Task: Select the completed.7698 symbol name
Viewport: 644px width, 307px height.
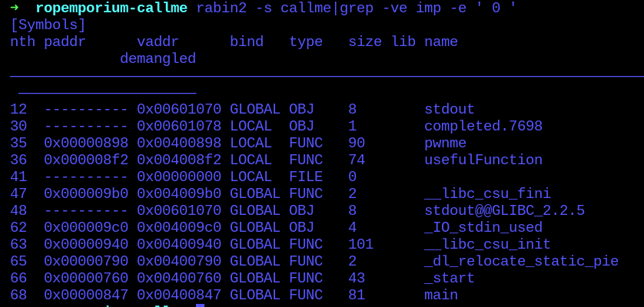Action: (483, 126)
